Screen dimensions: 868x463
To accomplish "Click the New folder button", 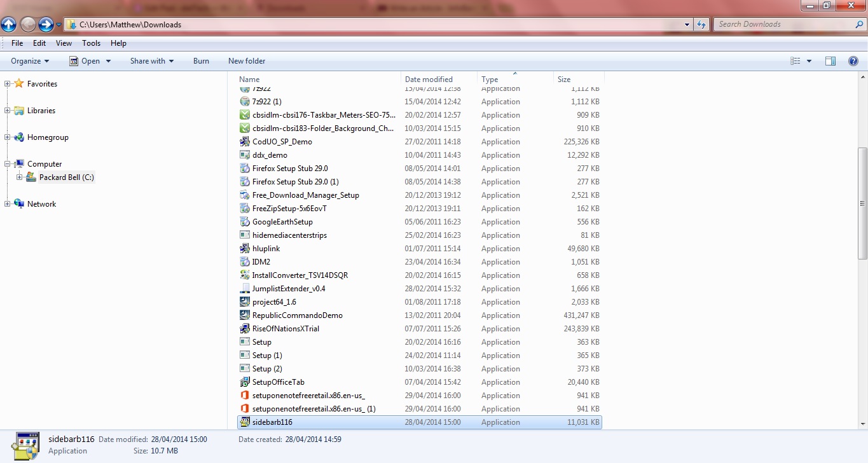I will (247, 61).
